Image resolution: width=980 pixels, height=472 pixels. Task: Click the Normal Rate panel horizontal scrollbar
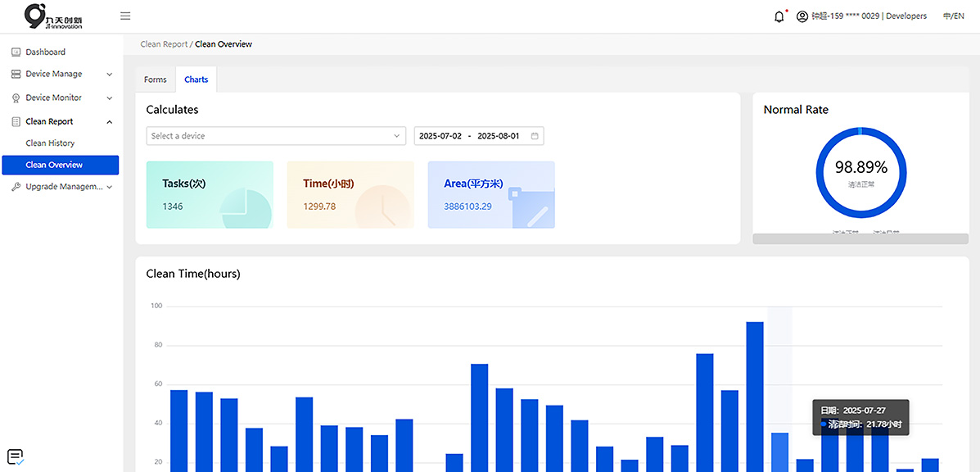[x=860, y=238]
